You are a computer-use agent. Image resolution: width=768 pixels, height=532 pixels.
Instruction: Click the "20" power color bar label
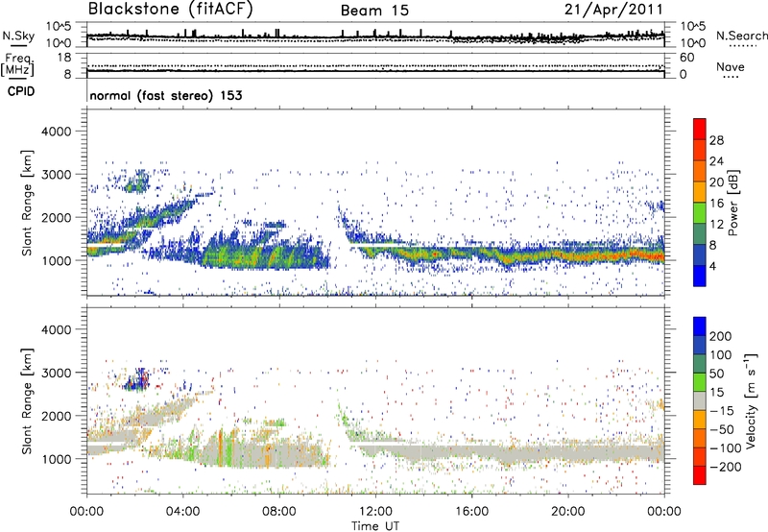[716, 182]
